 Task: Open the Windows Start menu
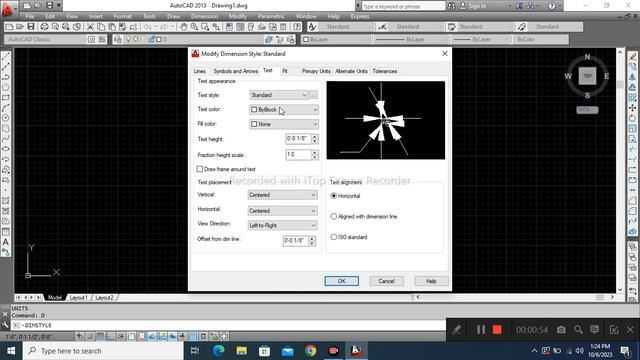coord(11,351)
